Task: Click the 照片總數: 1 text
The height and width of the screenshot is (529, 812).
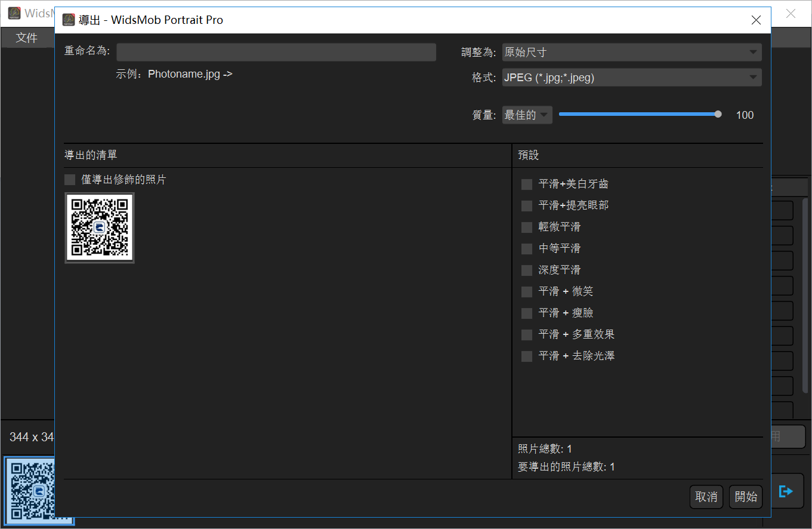Action: [545, 449]
